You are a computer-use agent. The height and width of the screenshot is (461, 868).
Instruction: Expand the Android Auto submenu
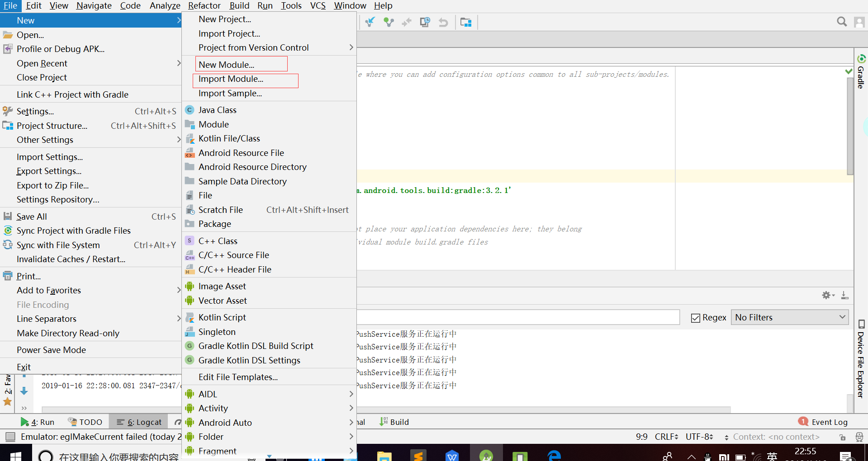pos(269,423)
